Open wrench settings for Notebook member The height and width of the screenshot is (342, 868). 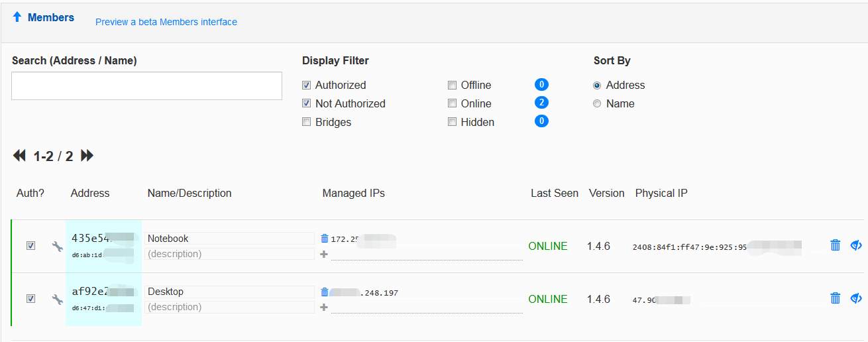click(58, 247)
